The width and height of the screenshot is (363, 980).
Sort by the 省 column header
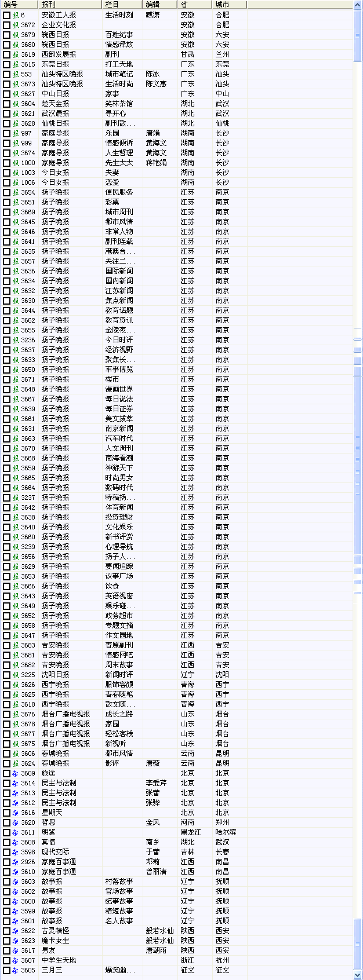pos(195,5)
